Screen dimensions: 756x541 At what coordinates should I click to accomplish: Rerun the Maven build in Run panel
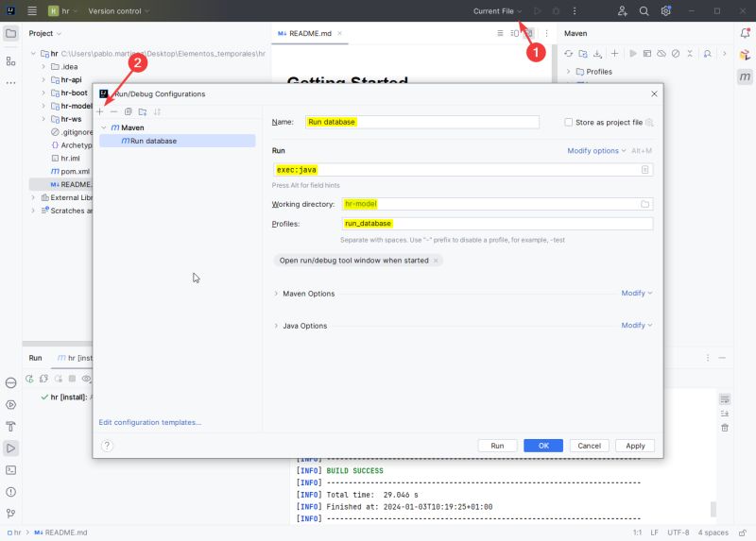pos(29,379)
